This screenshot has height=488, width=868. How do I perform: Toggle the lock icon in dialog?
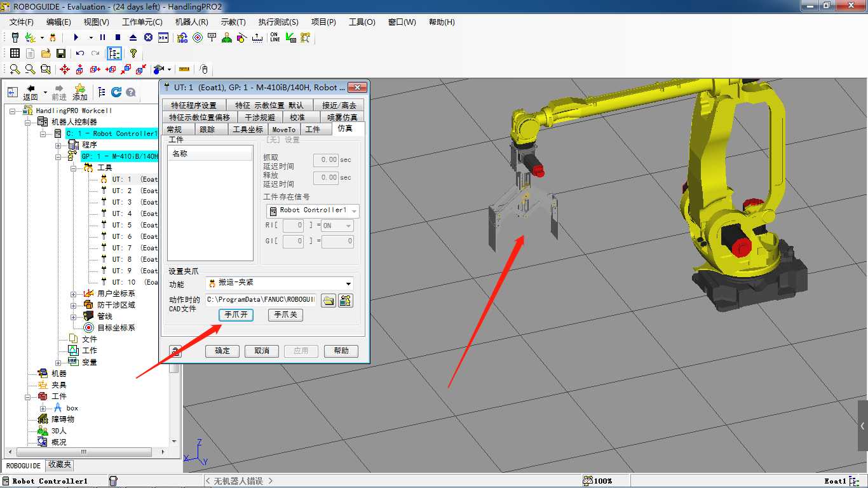point(174,351)
